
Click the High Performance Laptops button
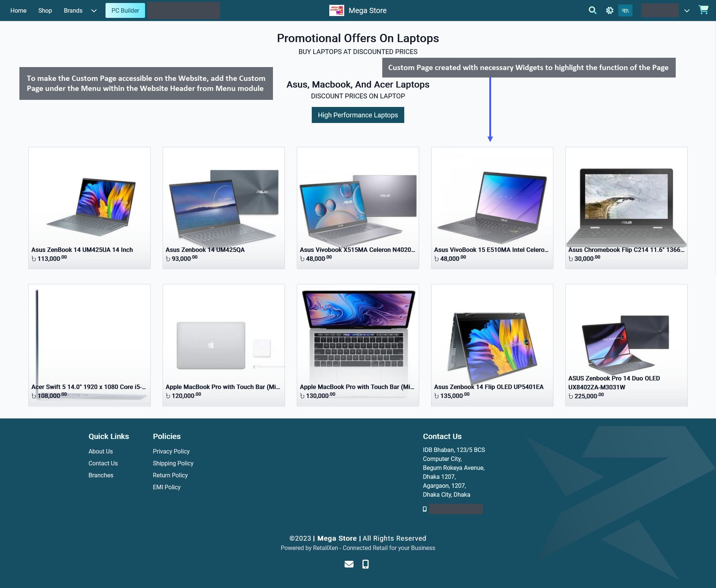358,115
